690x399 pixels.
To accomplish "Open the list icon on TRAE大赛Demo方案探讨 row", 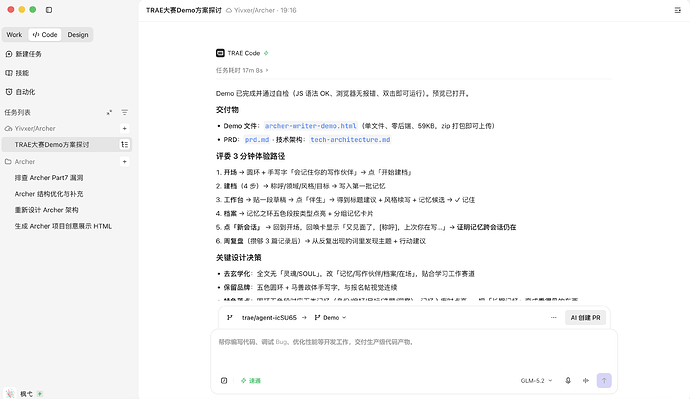I will click(125, 144).
